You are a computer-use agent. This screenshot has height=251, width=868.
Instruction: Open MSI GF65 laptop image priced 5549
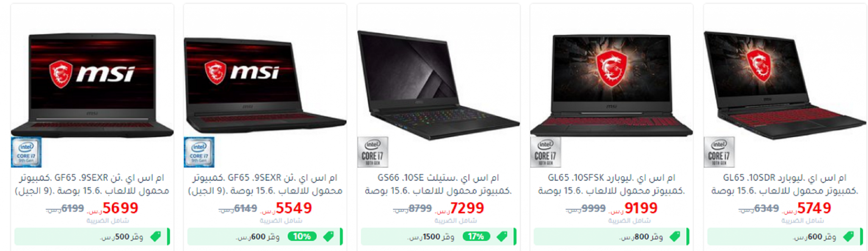pos(265,86)
